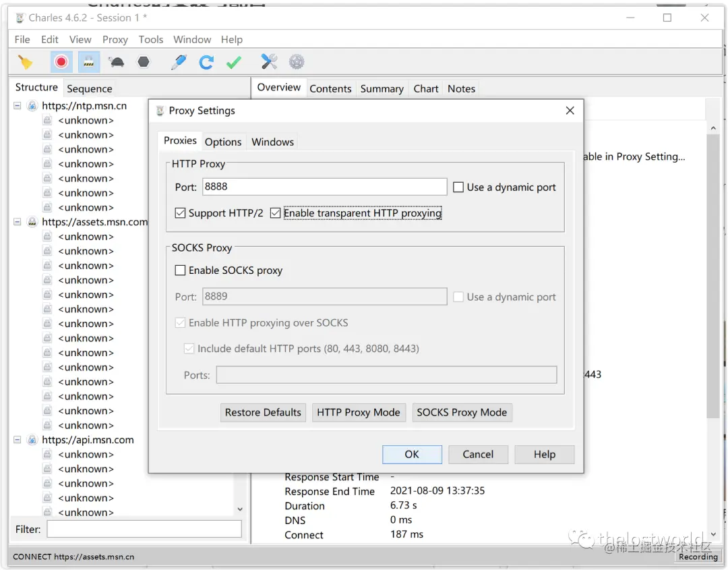Open the Window menu
Image resolution: width=728 pixels, height=570 pixels.
pos(192,40)
